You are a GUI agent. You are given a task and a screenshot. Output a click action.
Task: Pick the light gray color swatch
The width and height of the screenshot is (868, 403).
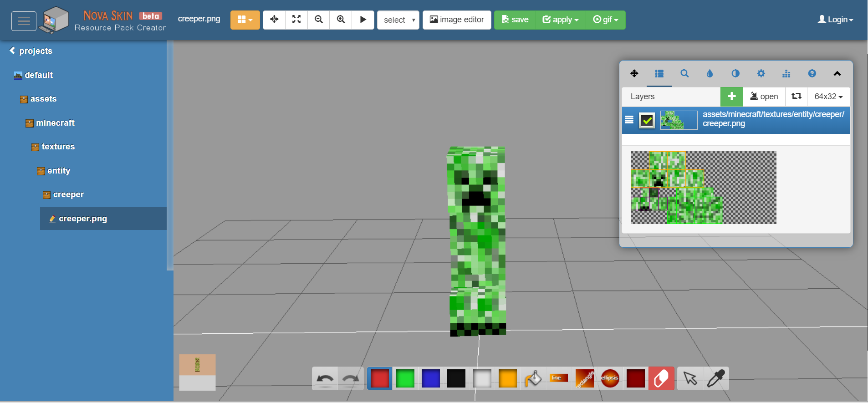(482, 378)
